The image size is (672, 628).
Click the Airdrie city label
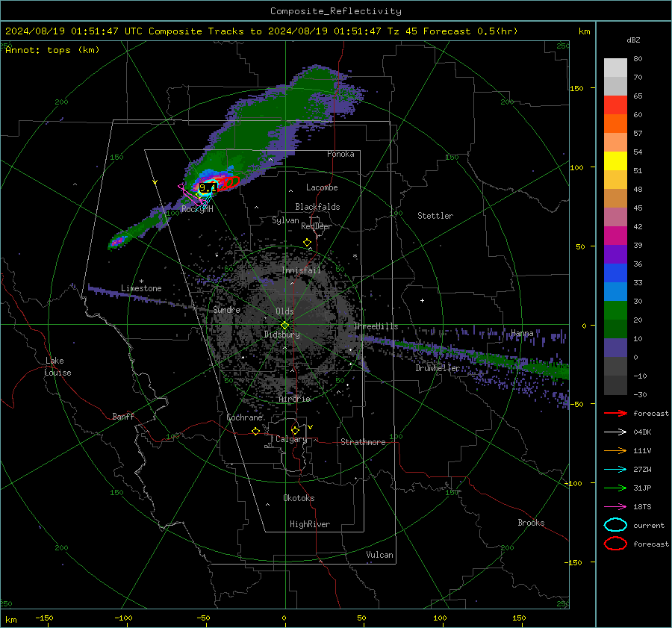coord(294,399)
